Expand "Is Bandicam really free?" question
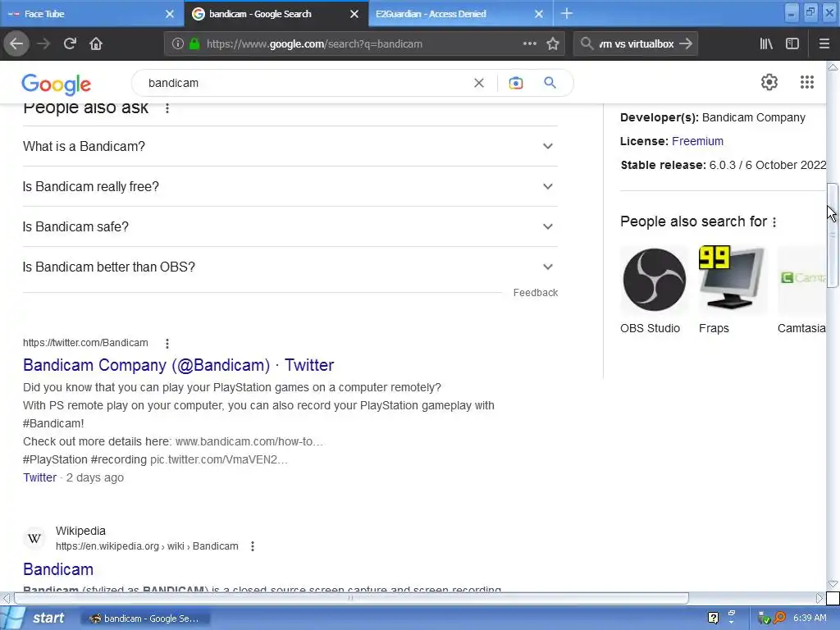Viewport: 840px width, 630px height. pos(290,186)
